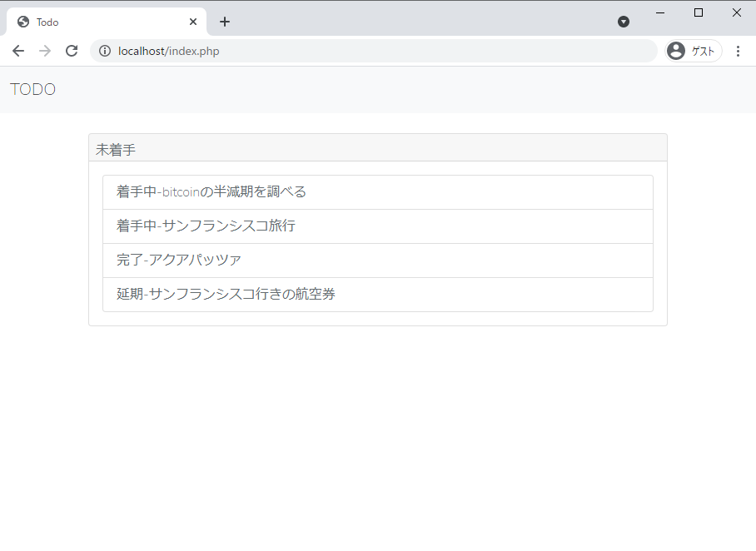The height and width of the screenshot is (551, 756).
Task: Click the forward navigation arrow
Action: [x=45, y=51]
